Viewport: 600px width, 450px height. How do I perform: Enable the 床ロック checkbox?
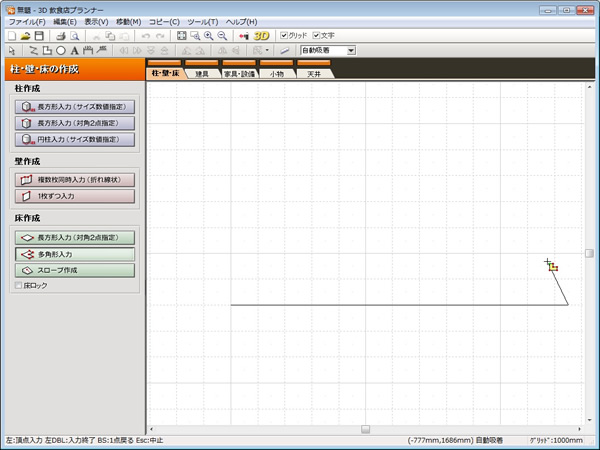[x=19, y=285]
